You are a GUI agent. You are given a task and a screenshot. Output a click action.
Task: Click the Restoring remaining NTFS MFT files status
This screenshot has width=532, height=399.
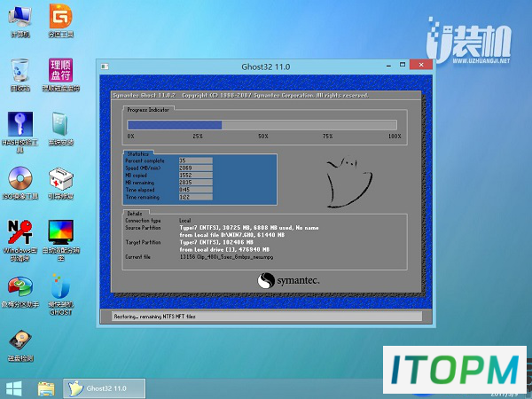154,317
